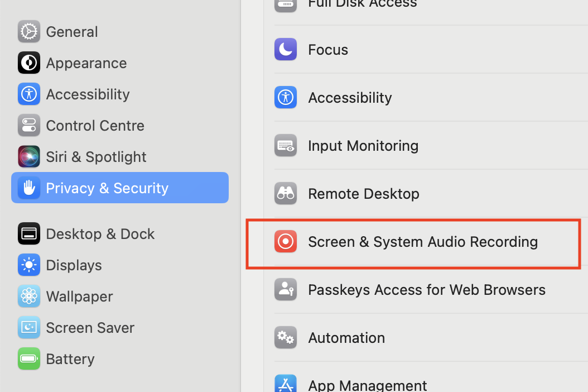Click the Siri & Spotlight icon
Viewport: 588px width, 392px height.
tap(29, 156)
